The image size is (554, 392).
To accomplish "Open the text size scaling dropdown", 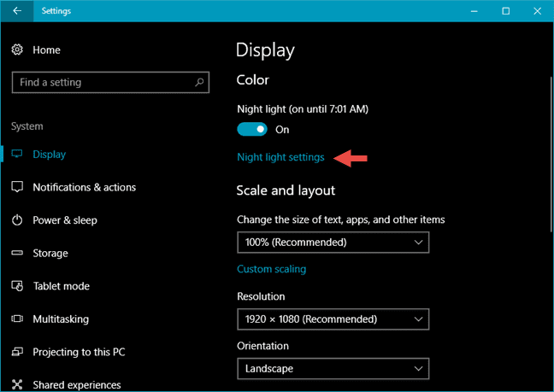I will 333,243.
